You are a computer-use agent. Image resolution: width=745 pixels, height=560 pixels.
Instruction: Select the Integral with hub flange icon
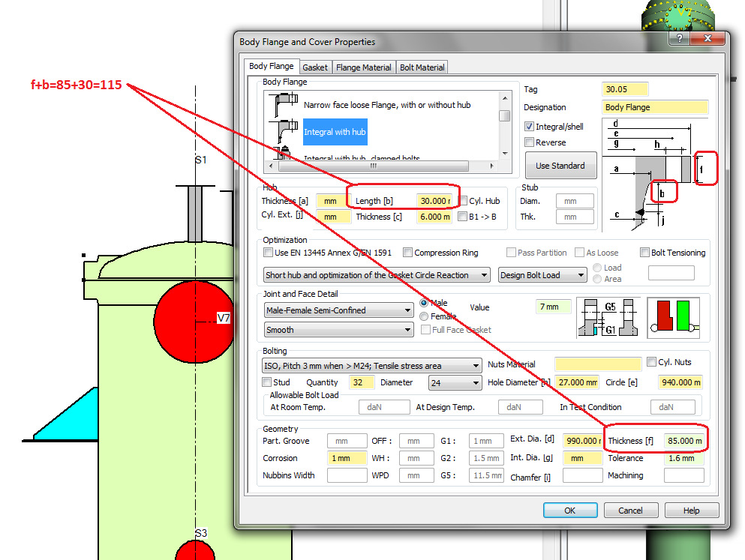[x=284, y=132]
